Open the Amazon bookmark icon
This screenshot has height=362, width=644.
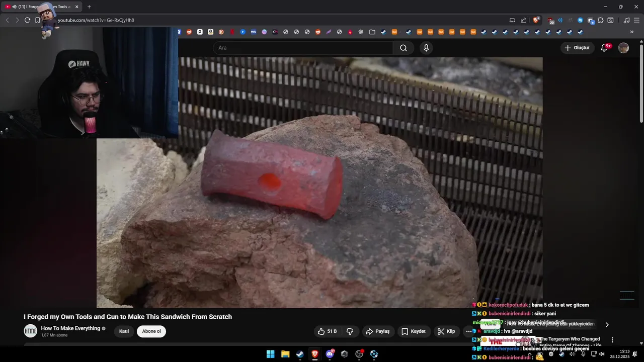[x=210, y=32]
